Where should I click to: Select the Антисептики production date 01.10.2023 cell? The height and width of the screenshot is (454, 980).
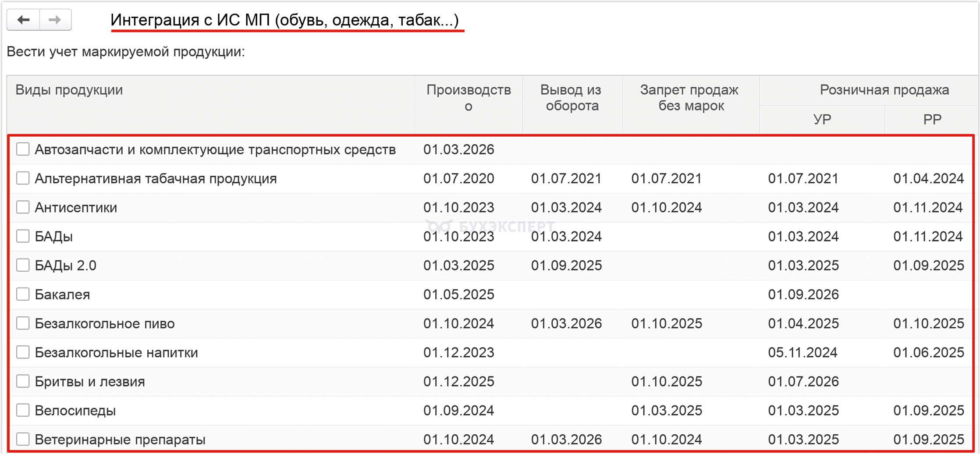(x=458, y=207)
